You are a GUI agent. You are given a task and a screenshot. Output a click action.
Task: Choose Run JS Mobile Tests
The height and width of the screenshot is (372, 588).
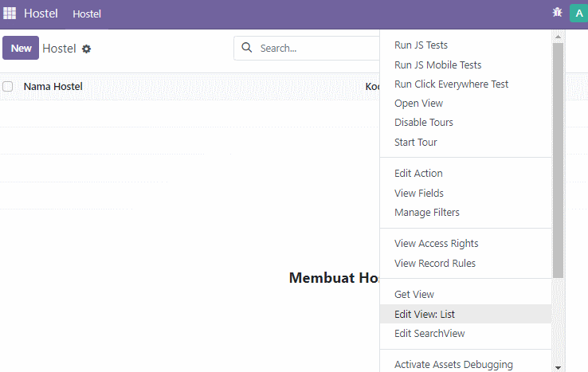tap(437, 65)
